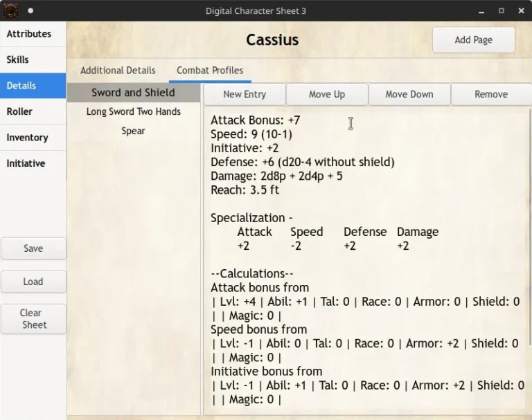This screenshot has height=420, width=532.
Task: Click the character name Cassius
Action: (272, 40)
